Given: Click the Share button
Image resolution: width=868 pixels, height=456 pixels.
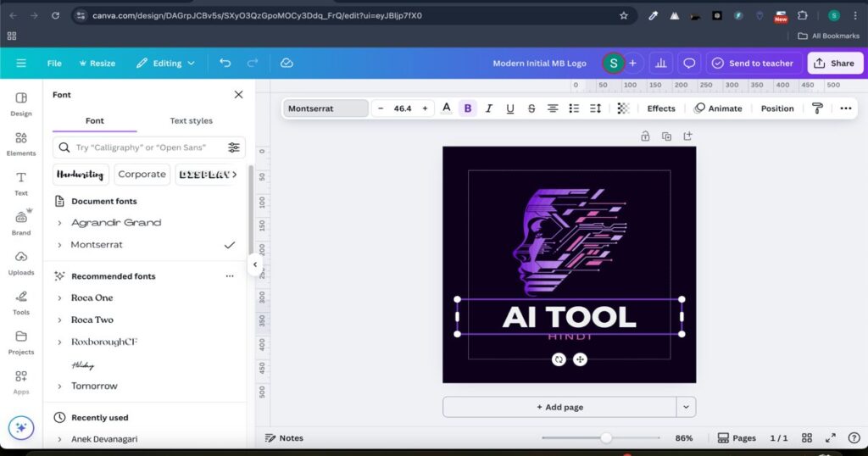Looking at the screenshot, I should pos(834,63).
